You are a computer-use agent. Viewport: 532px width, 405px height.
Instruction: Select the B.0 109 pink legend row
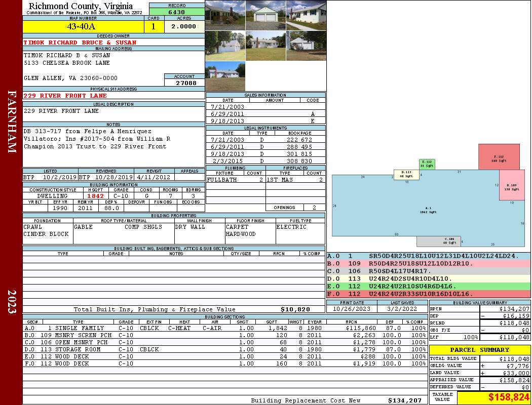pyautogui.click(x=428, y=263)
